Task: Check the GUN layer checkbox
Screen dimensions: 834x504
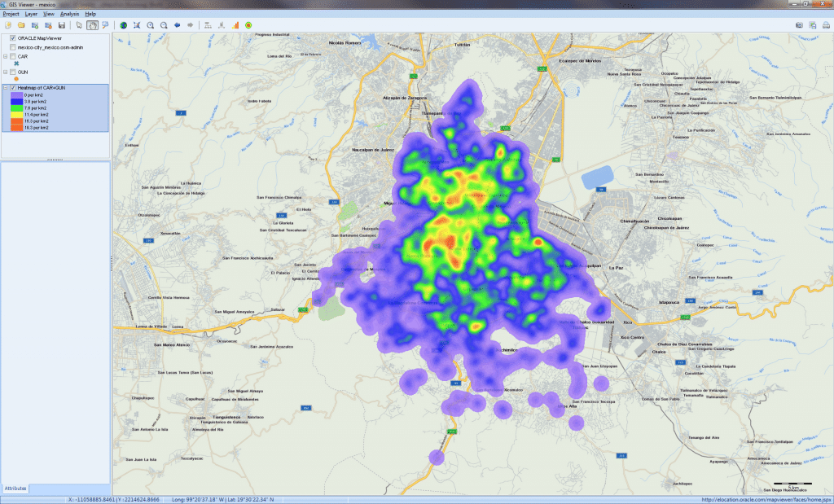Action: pos(12,72)
